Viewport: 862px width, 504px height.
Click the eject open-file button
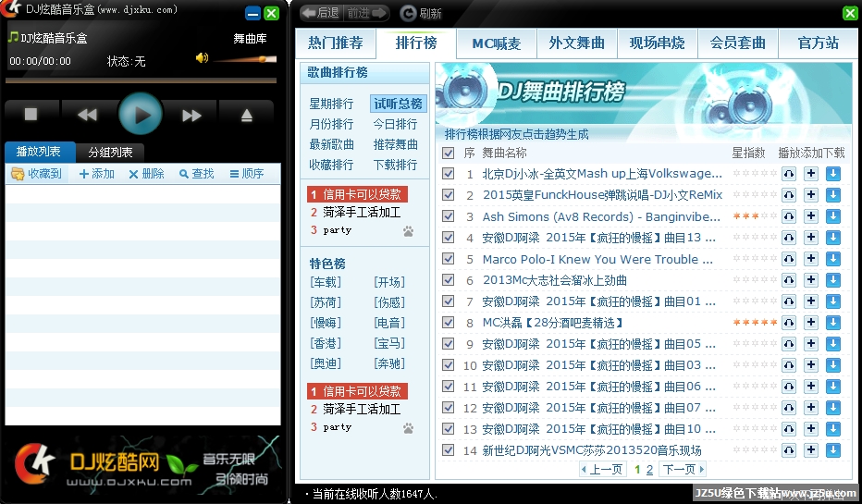click(246, 115)
